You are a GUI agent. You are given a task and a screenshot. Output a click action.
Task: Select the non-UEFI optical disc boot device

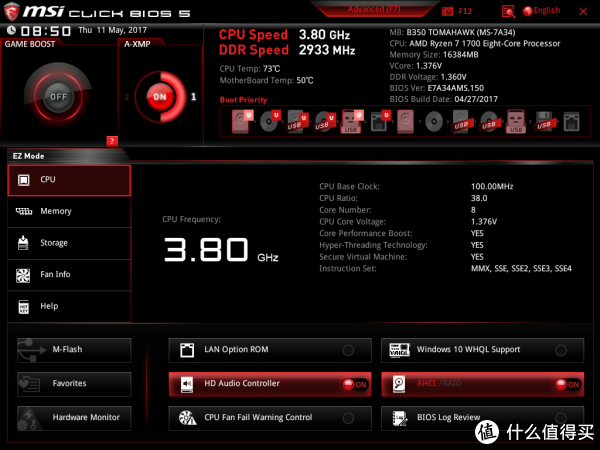tap(434, 122)
